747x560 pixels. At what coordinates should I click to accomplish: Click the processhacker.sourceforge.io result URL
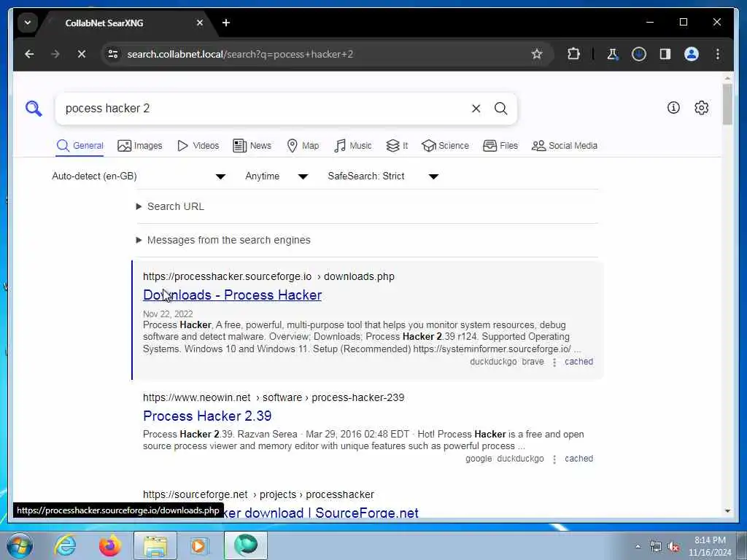click(x=268, y=276)
